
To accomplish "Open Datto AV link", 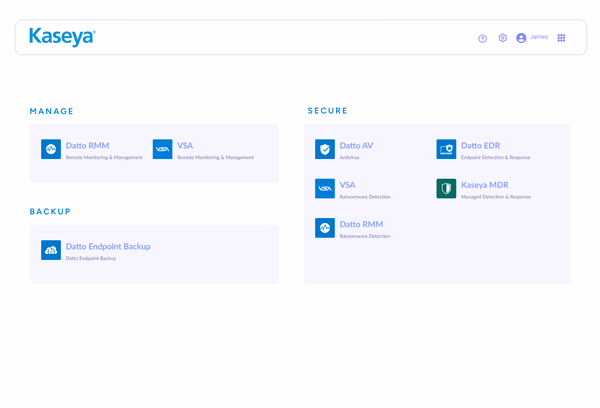I will pyautogui.click(x=356, y=145).
